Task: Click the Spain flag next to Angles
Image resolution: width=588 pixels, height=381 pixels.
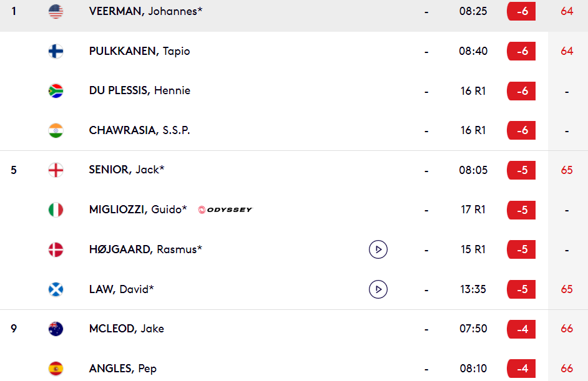Action: click(x=56, y=369)
